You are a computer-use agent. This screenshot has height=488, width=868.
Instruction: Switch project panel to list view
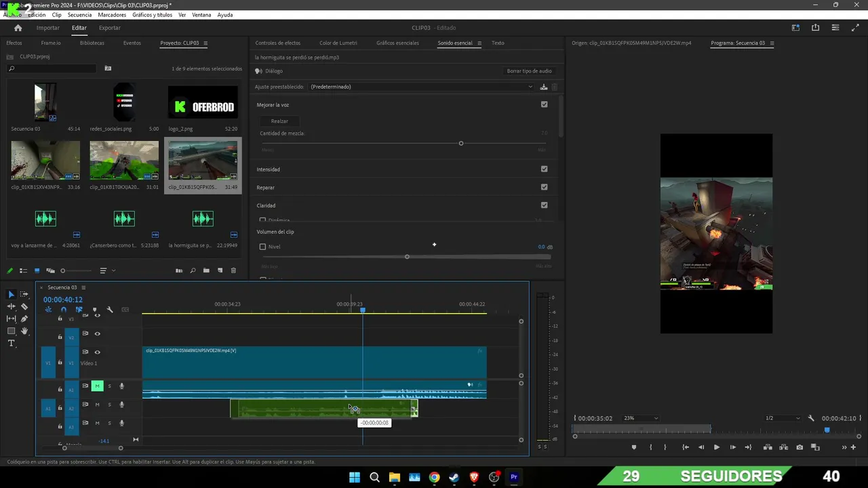[x=23, y=270]
